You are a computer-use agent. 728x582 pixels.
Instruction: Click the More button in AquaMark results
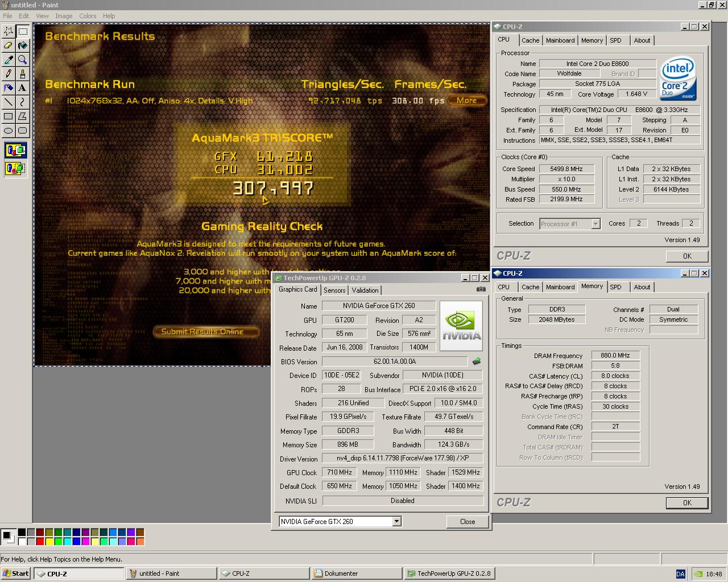tap(467, 101)
